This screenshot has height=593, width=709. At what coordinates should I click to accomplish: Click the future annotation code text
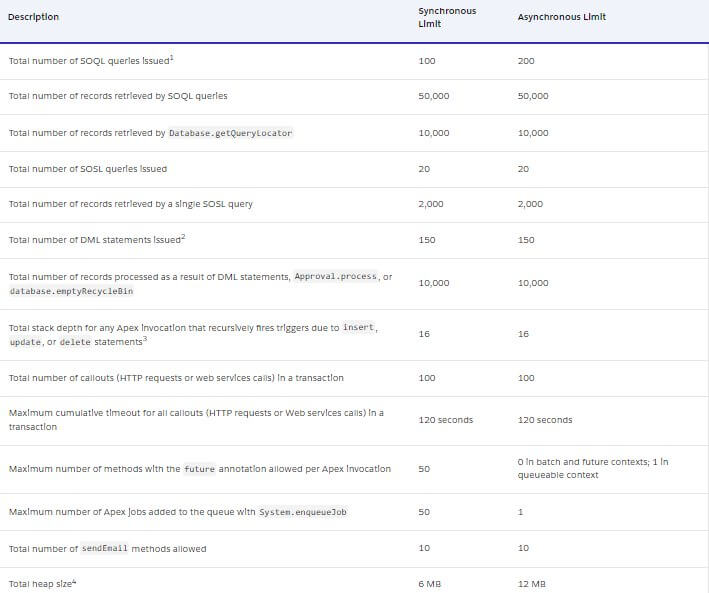200,469
